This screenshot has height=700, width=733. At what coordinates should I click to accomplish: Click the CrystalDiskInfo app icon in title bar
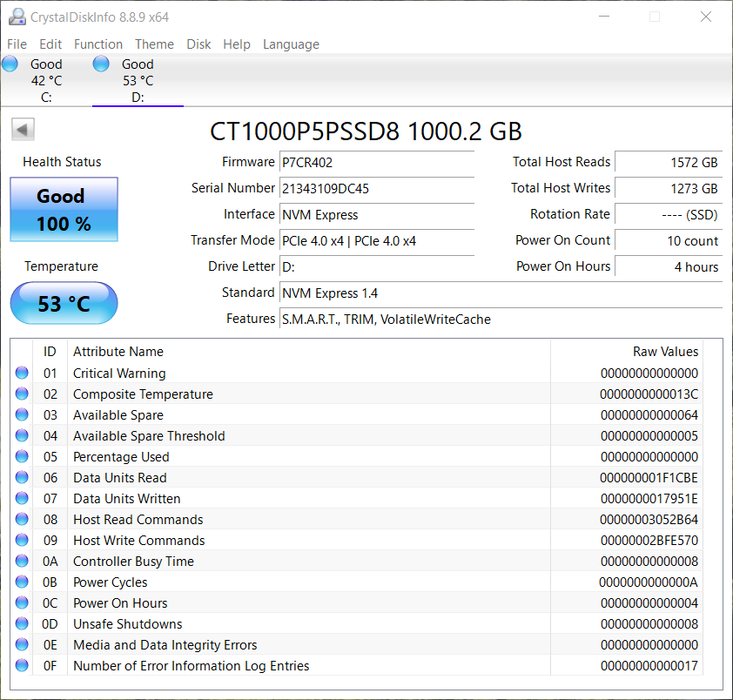(16, 17)
